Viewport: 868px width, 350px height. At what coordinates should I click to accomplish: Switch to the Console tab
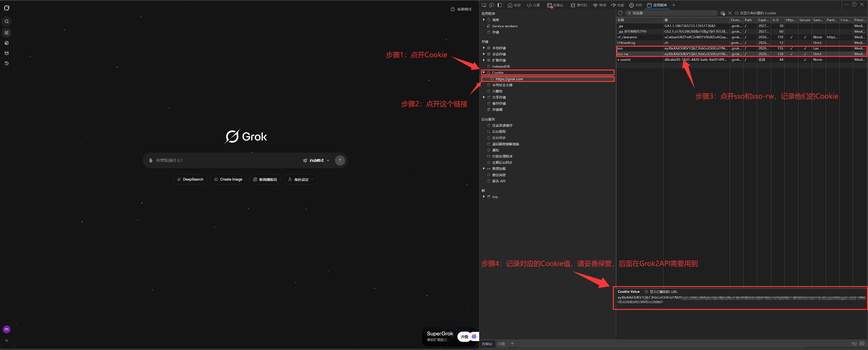[x=555, y=5]
